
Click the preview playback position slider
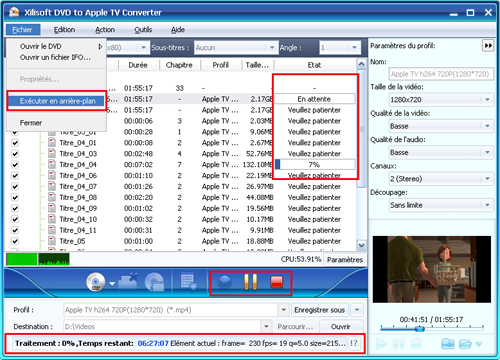tap(420, 329)
